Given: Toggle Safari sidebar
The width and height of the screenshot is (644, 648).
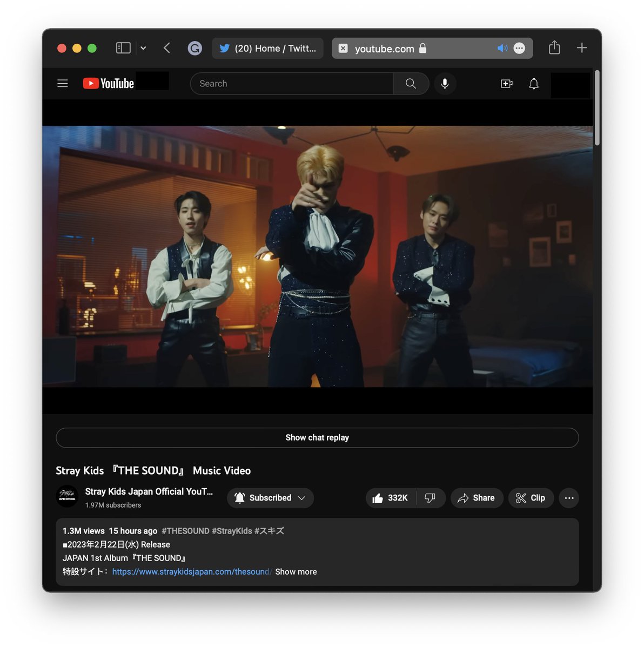Looking at the screenshot, I should 123,48.
